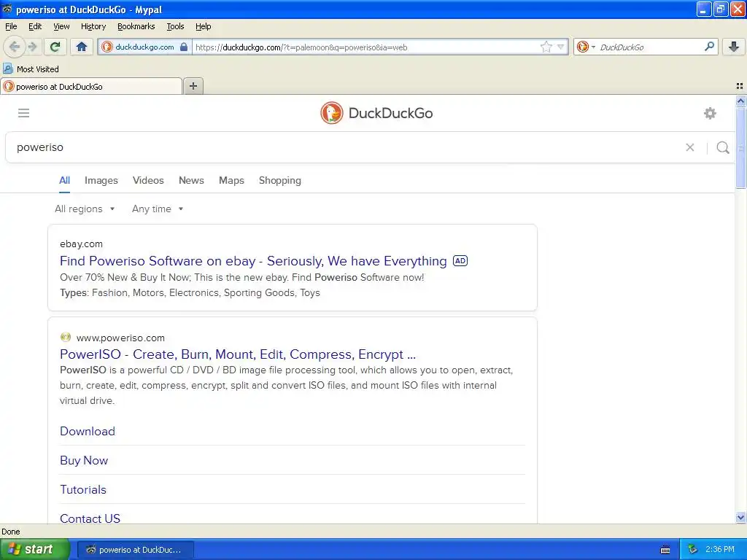Focus the browser address bar URL
Screen dimensions: 747x560
(366, 47)
